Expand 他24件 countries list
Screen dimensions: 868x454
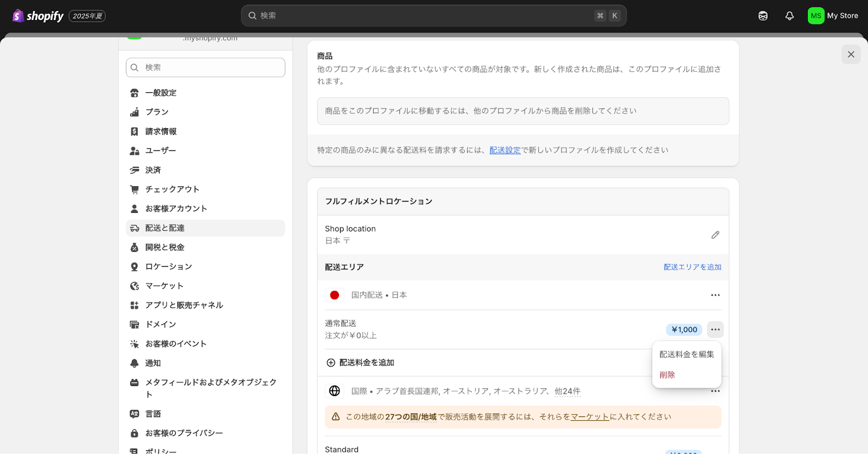click(x=567, y=391)
